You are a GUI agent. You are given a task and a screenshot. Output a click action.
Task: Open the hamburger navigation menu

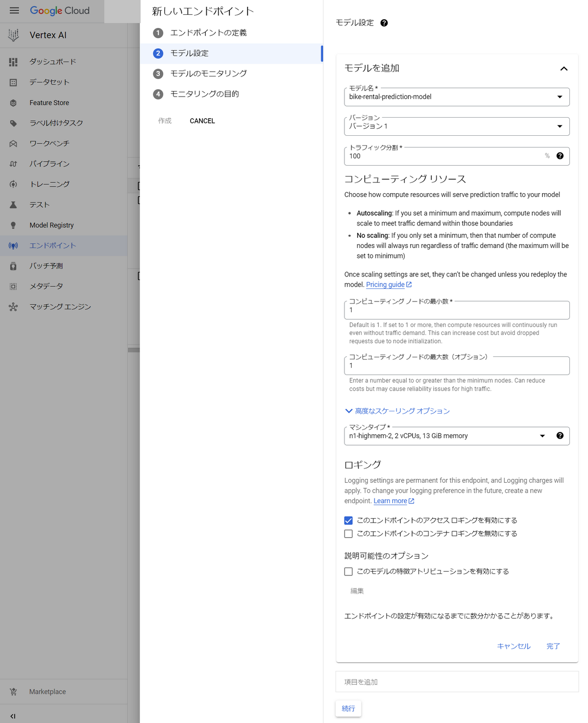[14, 11]
